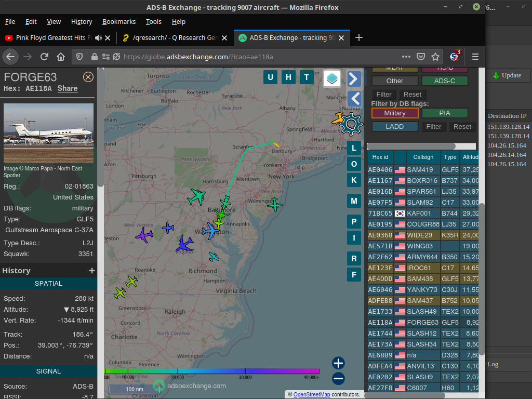This screenshot has height=399, width=532.
Task: Select the teal aircraft west of Harrisburg
Action: [x=196, y=197]
